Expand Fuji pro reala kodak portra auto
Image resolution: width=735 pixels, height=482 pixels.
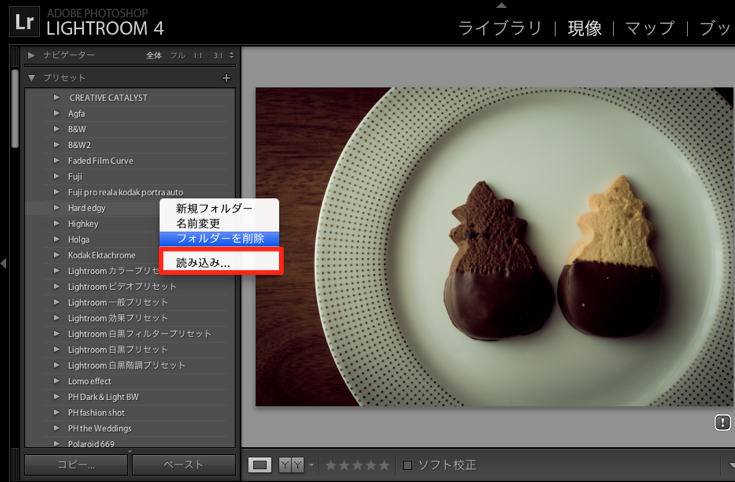[56, 192]
